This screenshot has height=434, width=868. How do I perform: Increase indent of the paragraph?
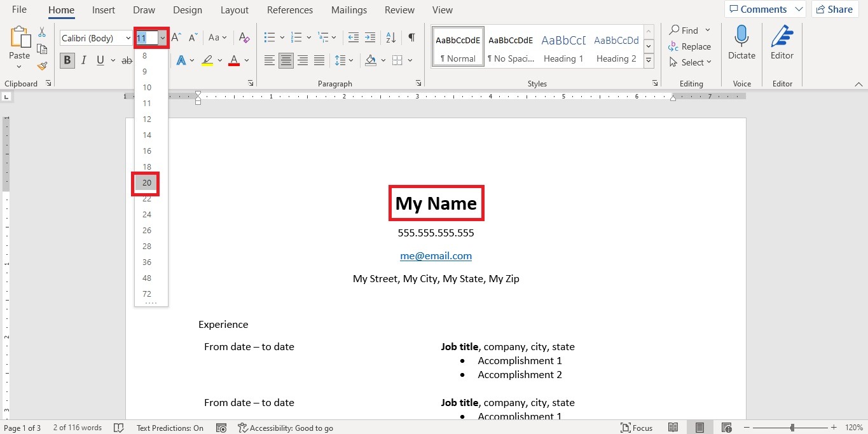coord(371,37)
